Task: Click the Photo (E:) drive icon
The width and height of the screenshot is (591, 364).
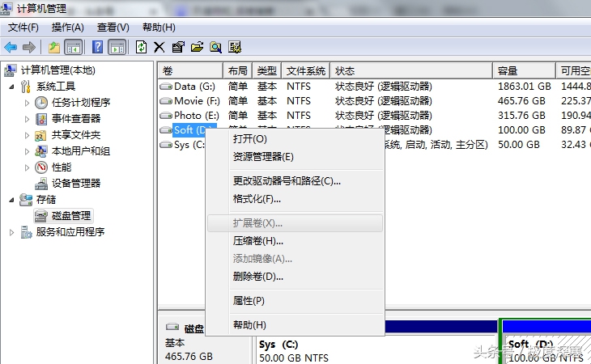Action: pos(166,116)
